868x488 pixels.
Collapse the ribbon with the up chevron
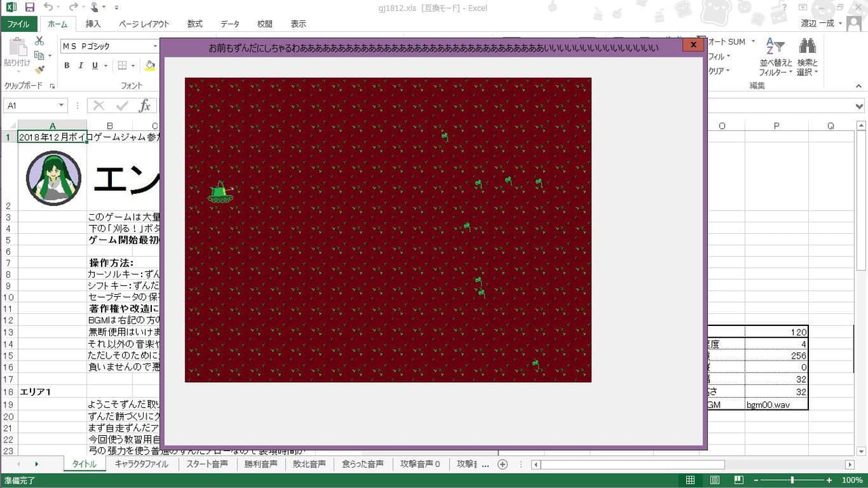859,86
